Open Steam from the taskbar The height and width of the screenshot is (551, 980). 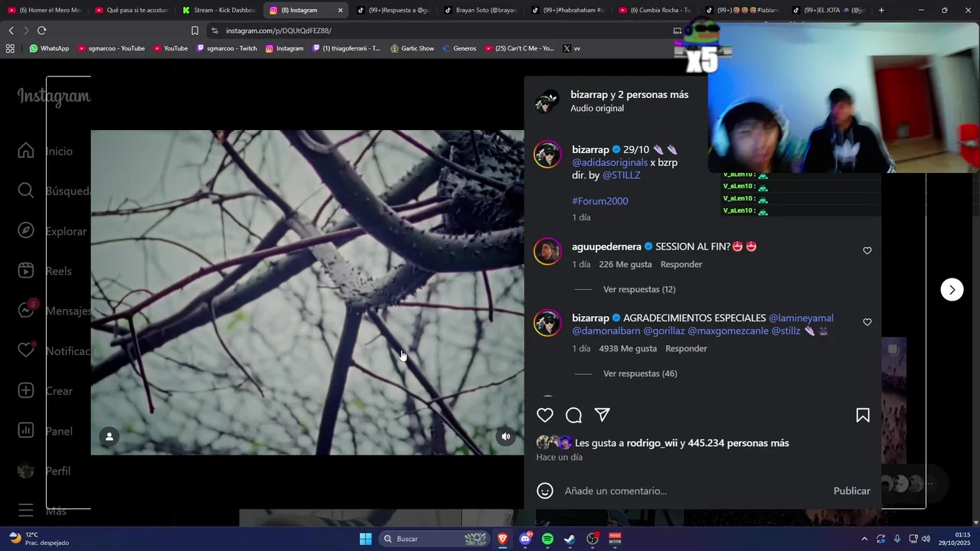click(x=570, y=539)
